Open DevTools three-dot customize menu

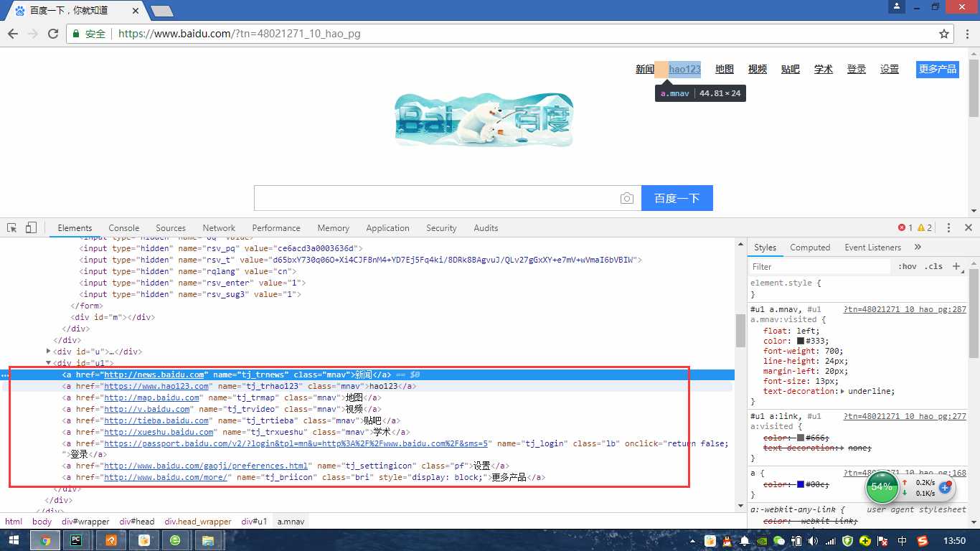[x=948, y=227]
